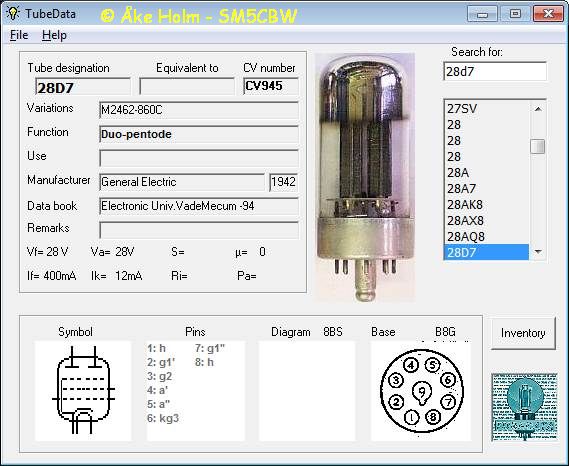
Task: Click the Search for input field
Action: 495,71
